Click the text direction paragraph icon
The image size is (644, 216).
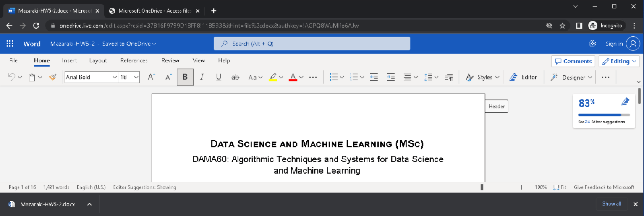pyautogui.click(x=449, y=77)
